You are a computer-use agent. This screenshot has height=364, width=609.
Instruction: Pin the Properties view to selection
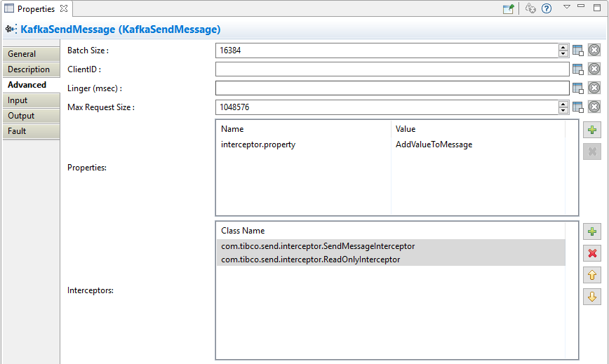[x=509, y=8]
